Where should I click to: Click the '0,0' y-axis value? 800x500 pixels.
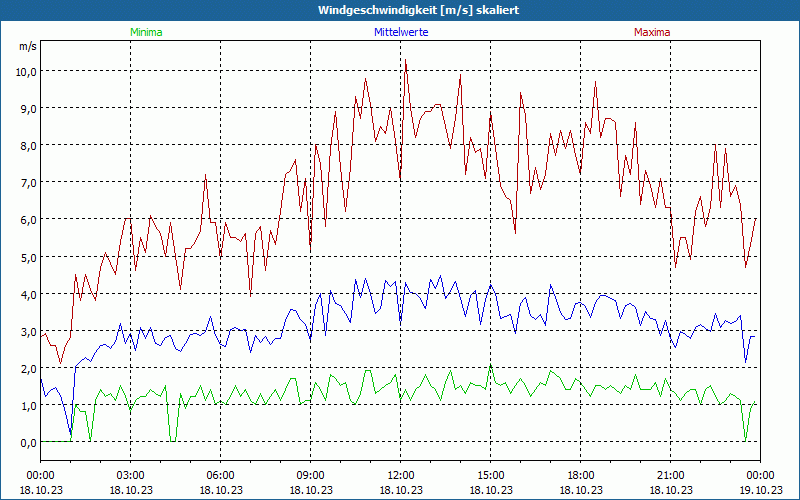coord(29,443)
